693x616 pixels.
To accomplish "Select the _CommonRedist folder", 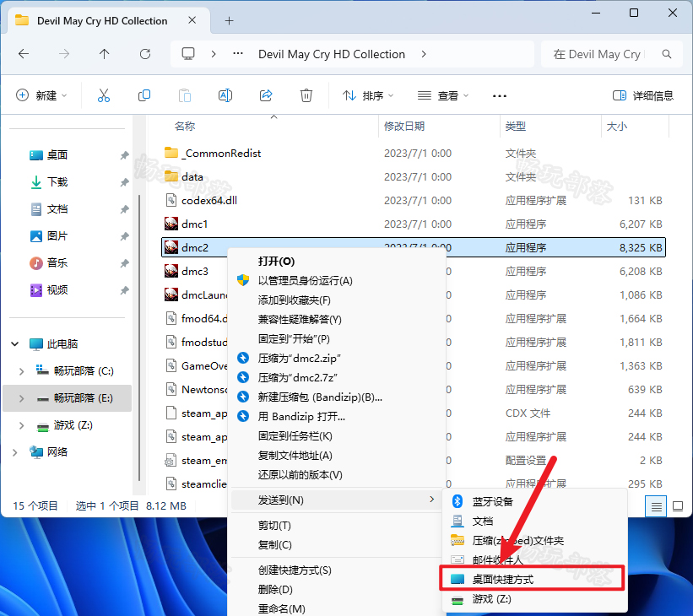I will 414,154.
